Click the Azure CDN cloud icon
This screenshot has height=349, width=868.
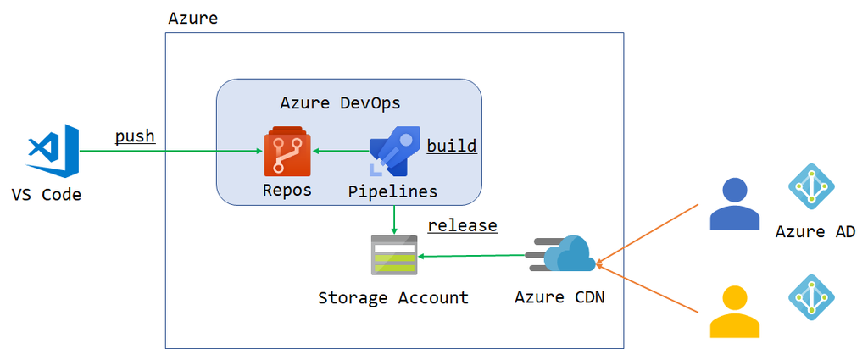(560, 254)
